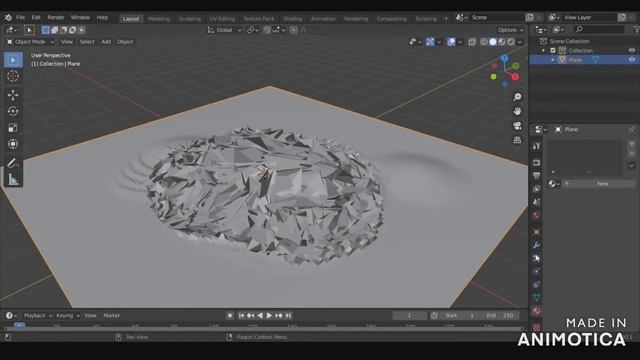Screen dimensions: 640x360
Task: Toggle Collection visibility eye
Action: pyautogui.click(x=632, y=50)
